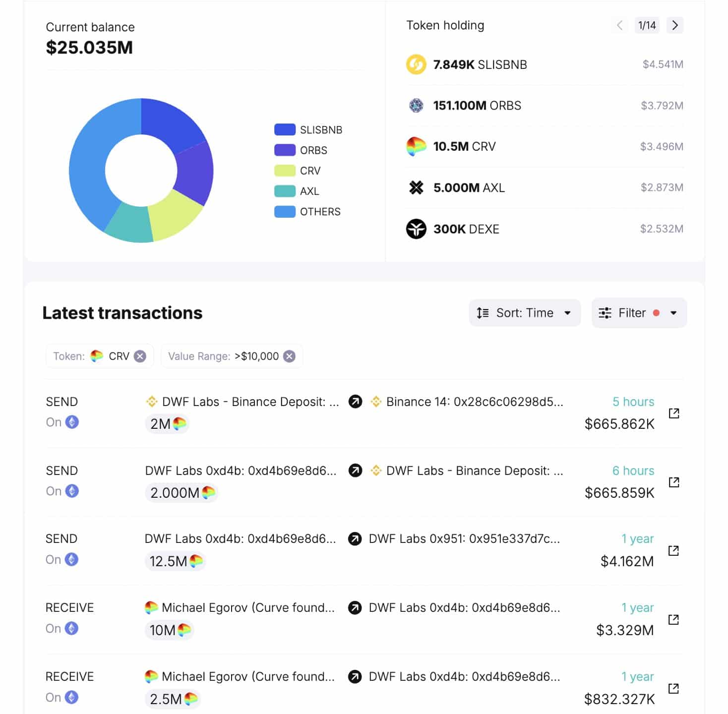Screen dimensions: 728x714
Task: Click the CRV legend color swatch
Action: (x=285, y=171)
